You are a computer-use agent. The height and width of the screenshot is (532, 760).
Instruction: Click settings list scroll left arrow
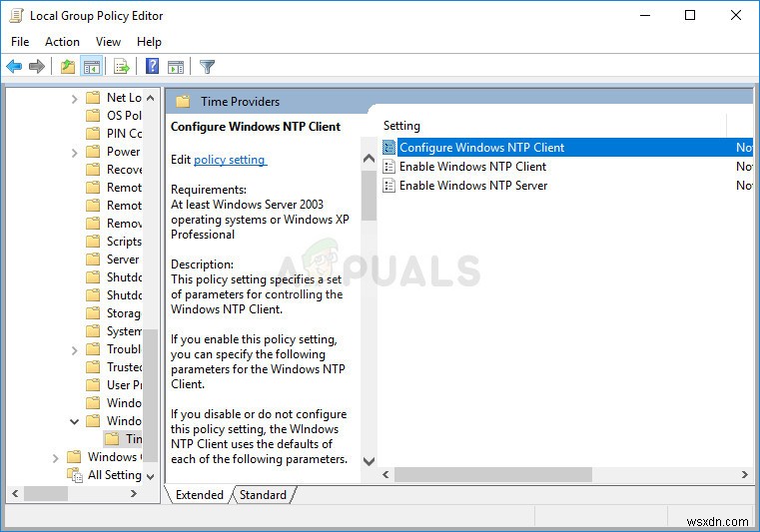point(385,475)
